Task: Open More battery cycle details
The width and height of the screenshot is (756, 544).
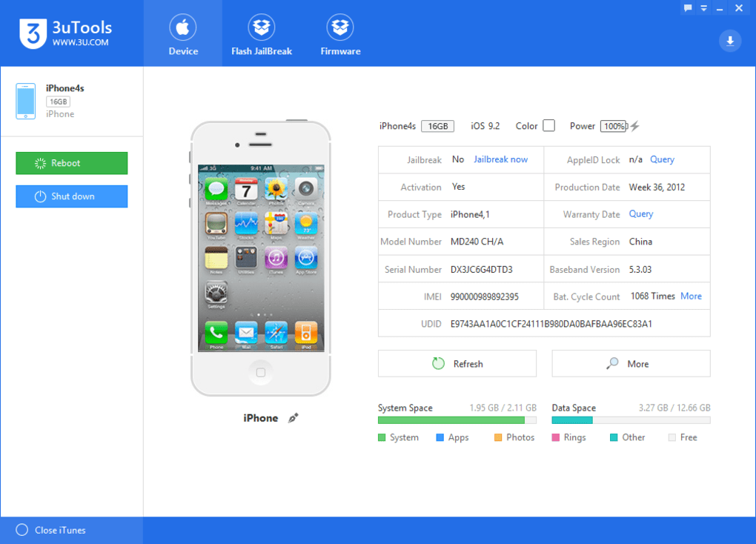Action: [x=691, y=296]
